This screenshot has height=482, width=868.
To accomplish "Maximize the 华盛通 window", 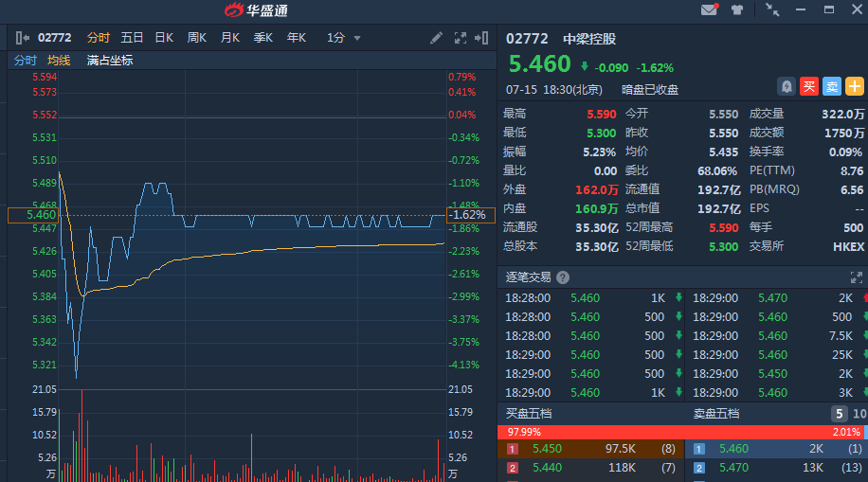I will (x=829, y=9).
